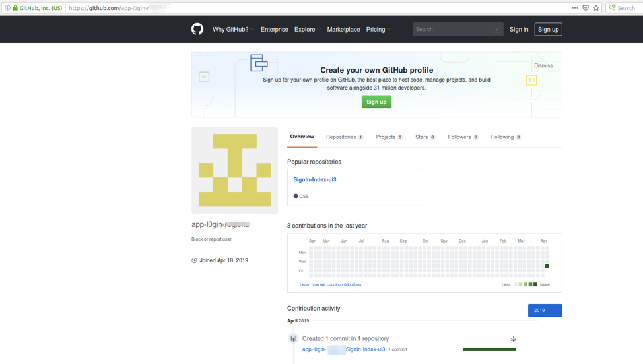Select the 2019 year filter button

click(545, 311)
